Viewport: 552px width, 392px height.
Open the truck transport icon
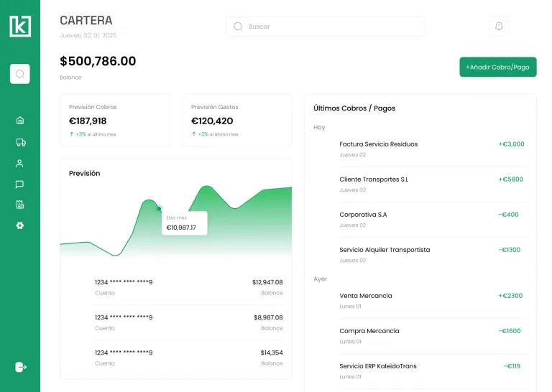pos(21,142)
